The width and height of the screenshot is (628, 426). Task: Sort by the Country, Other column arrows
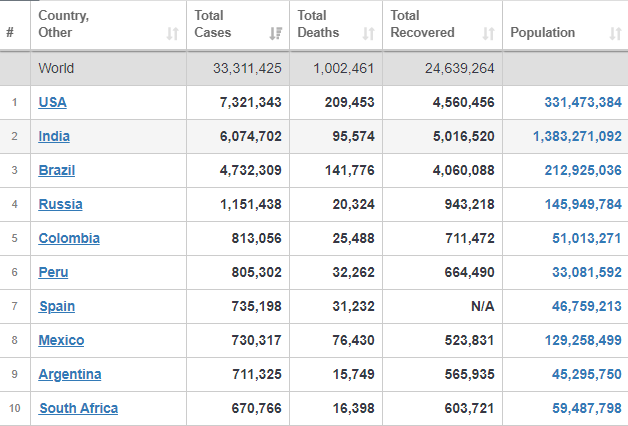click(x=173, y=34)
